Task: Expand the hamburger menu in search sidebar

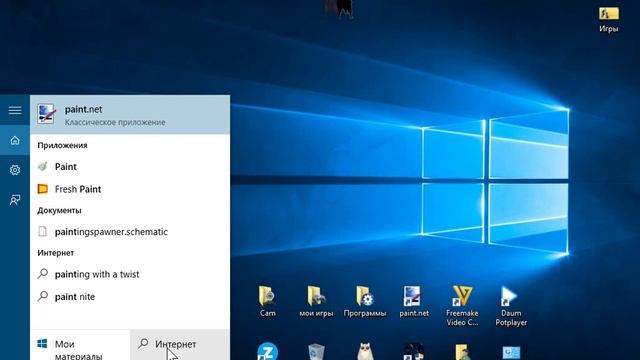Action: [15, 110]
